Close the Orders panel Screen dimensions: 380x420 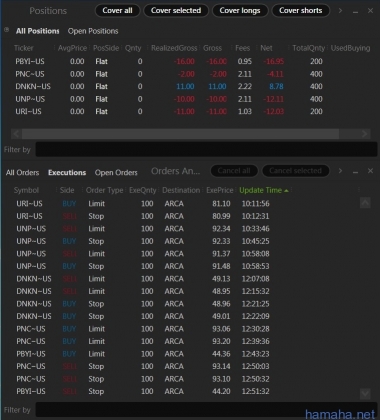370,171
